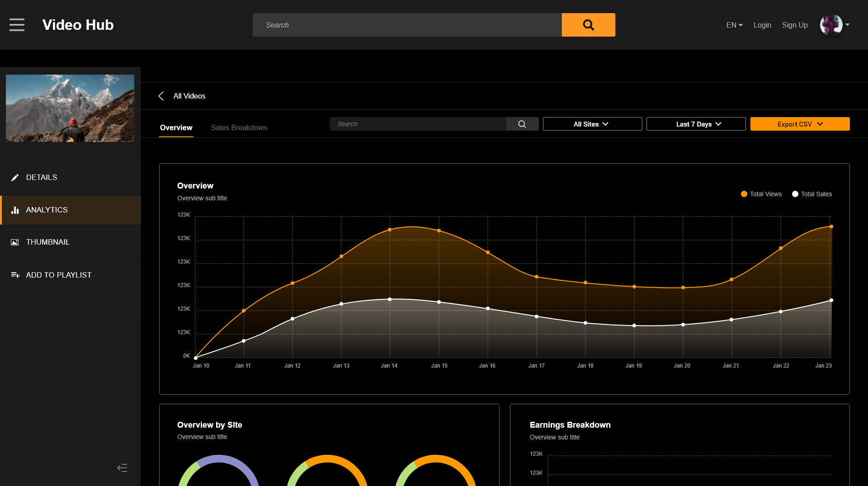Open the user avatar profile

point(831,25)
